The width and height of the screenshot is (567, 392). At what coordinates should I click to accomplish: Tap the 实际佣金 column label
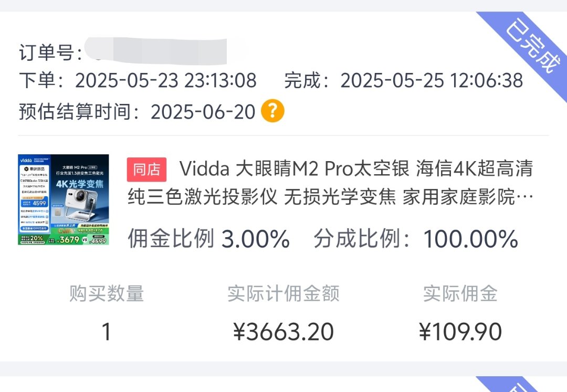tap(460, 293)
